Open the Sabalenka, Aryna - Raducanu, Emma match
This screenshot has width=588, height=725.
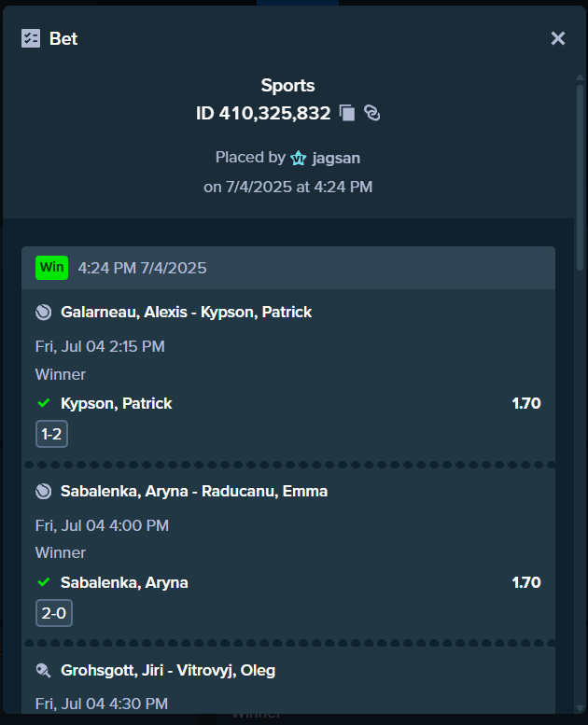194,491
